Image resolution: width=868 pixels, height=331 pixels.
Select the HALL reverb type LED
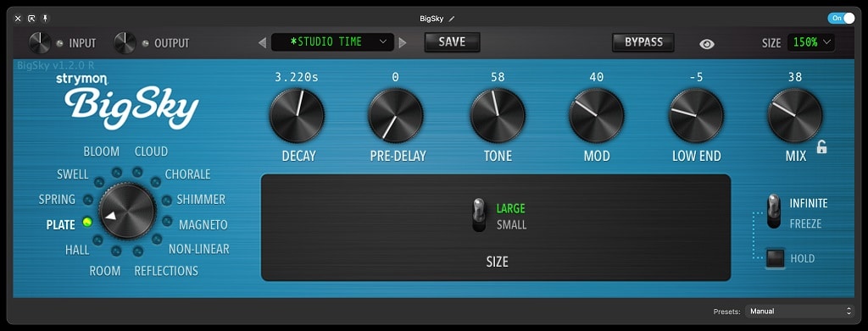97,240
